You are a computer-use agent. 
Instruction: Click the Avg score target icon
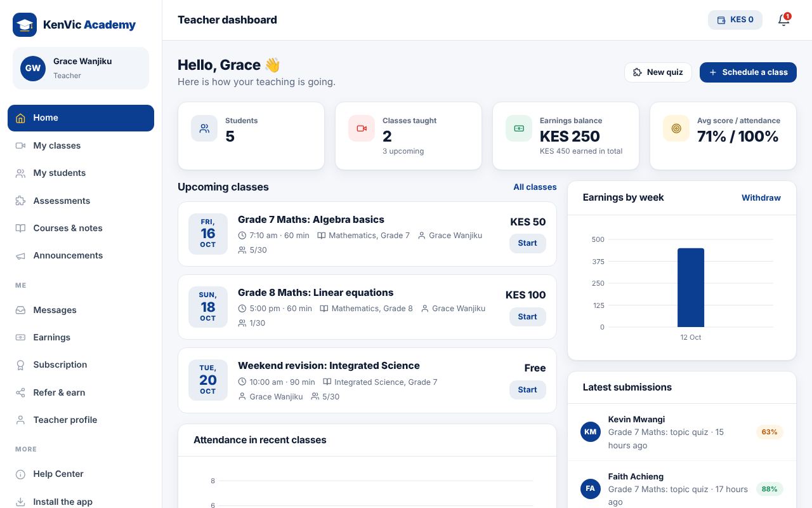pyautogui.click(x=676, y=128)
